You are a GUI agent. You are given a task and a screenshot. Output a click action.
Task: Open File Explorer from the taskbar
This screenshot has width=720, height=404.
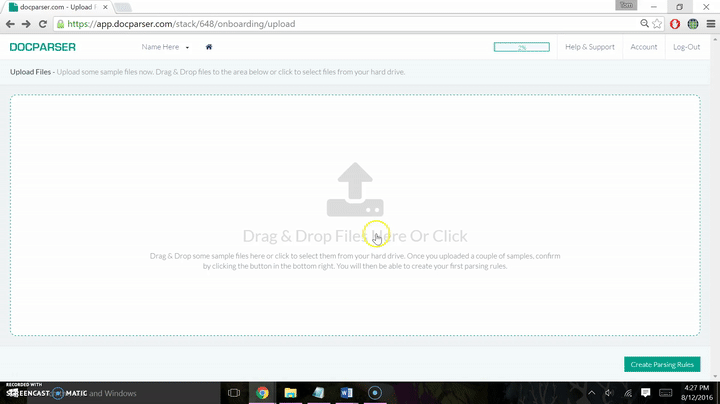(x=290, y=393)
